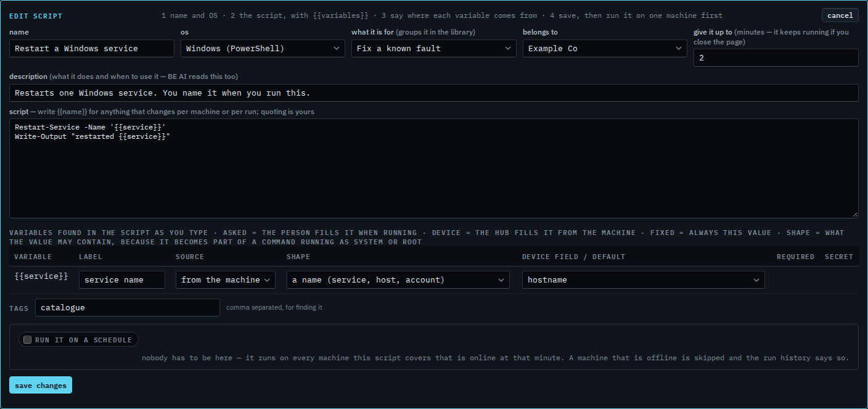Open the device field 'hostname' dropdown
The image size is (868, 409).
(x=644, y=279)
